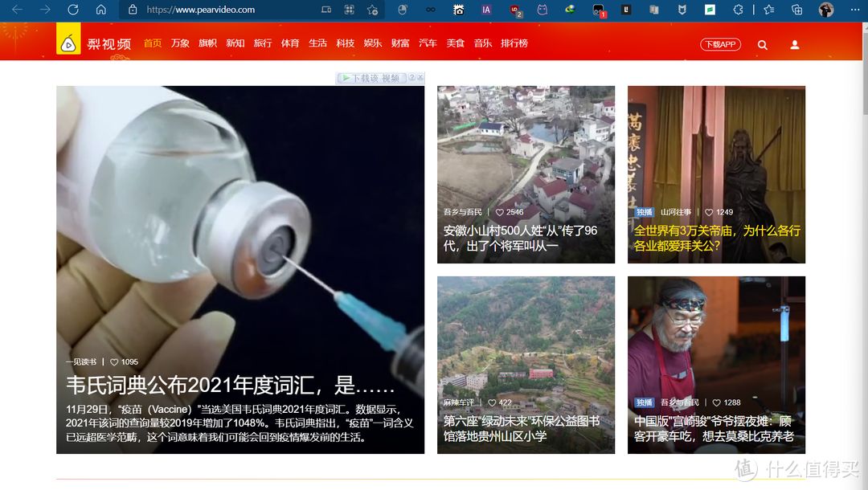Open the user account icon on pearvideo
This screenshot has height=490, width=868.
coord(794,44)
